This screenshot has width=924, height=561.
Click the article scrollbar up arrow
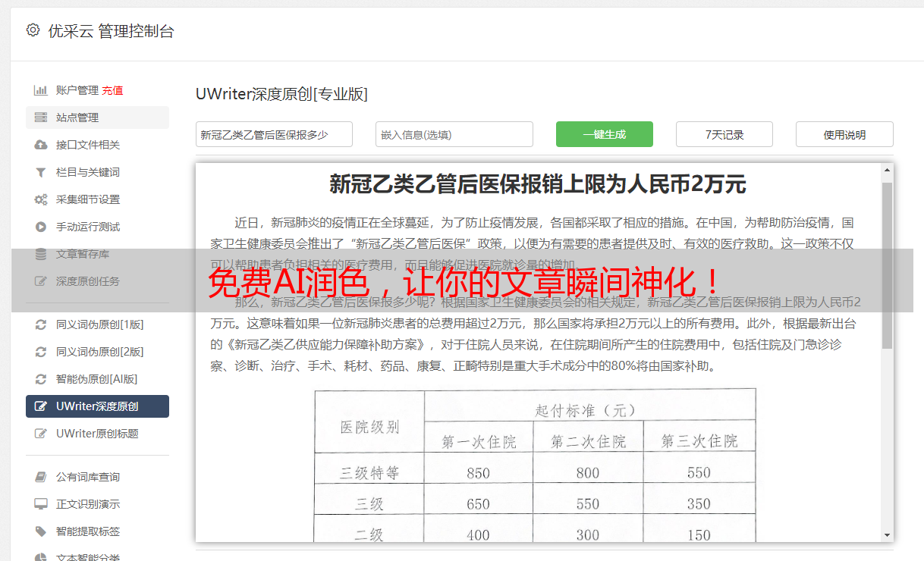pyautogui.click(x=887, y=171)
